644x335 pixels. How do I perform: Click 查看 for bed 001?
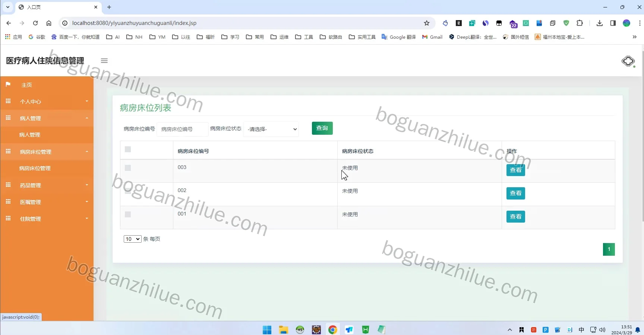click(515, 217)
